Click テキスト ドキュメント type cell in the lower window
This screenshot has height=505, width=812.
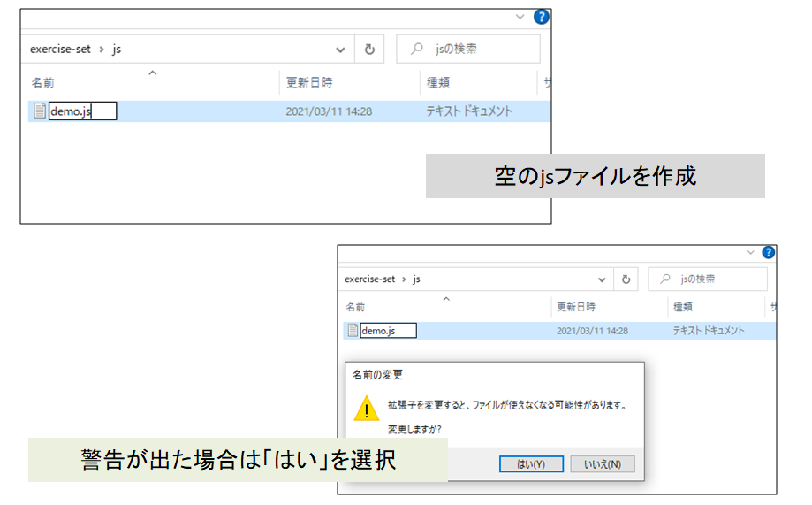point(709,330)
